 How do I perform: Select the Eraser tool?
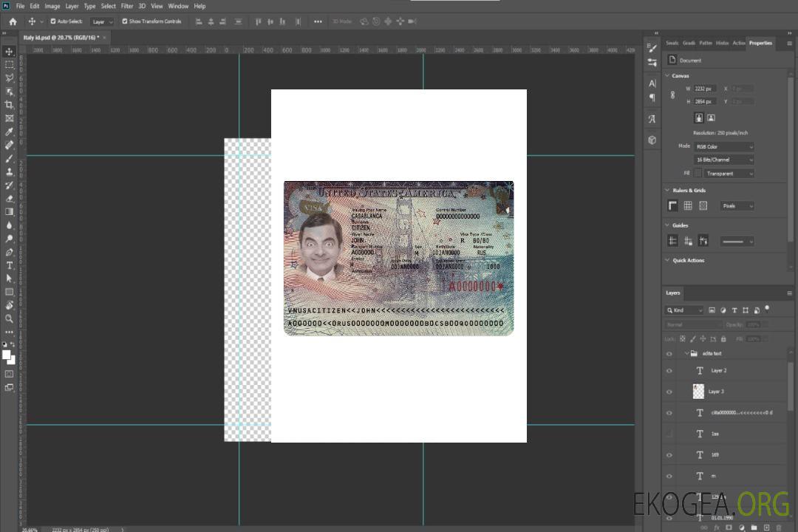[x=10, y=198]
